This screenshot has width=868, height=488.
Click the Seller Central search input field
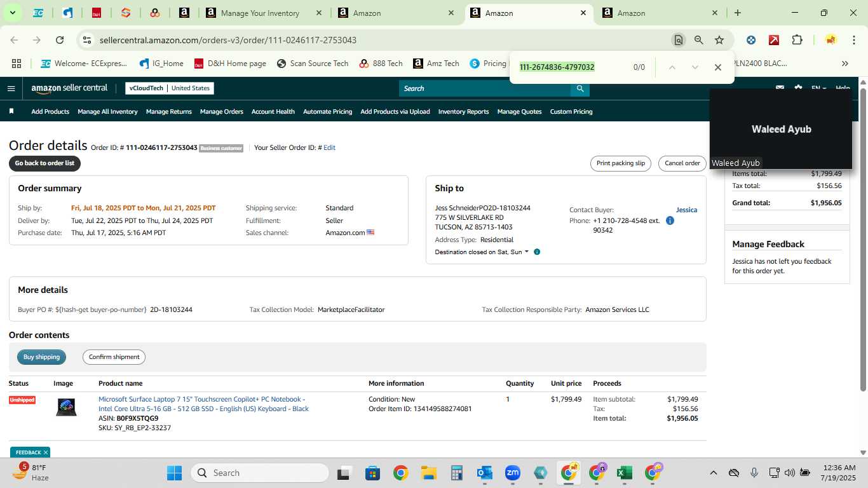484,88
